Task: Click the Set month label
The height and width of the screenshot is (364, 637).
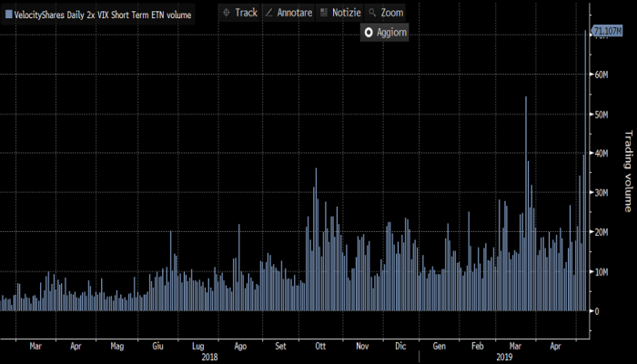Action: pyautogui.click(x=280, y=346)
